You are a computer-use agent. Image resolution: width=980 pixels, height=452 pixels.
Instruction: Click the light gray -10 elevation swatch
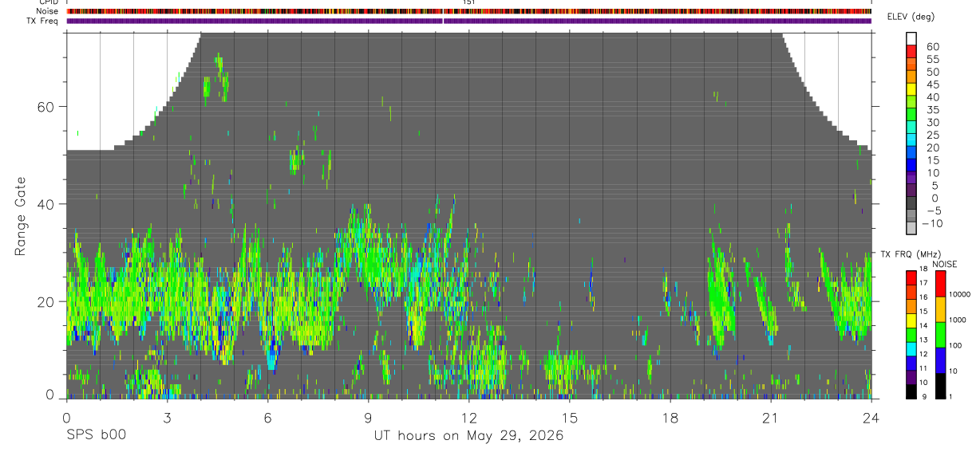coord(912,229)
